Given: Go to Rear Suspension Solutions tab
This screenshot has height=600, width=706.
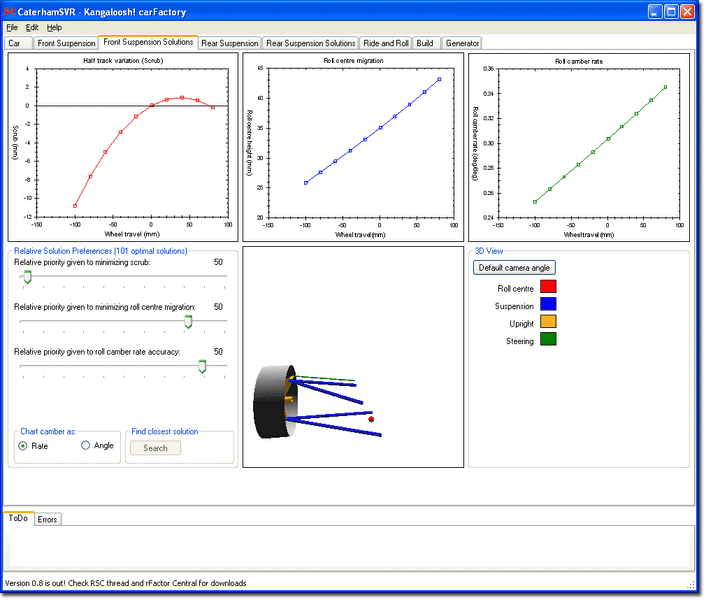Looking at the screenshot, I should pyautogui.click(x=310, y=43).
